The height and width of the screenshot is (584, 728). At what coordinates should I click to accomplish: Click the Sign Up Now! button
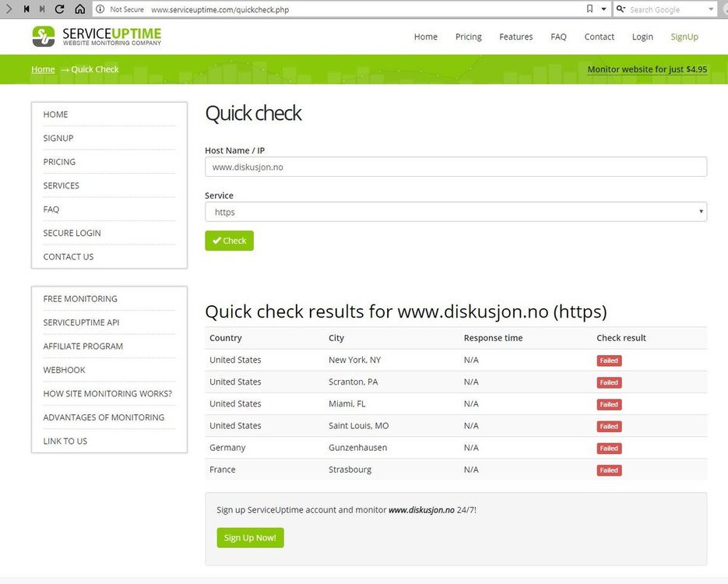pos(250,537)
